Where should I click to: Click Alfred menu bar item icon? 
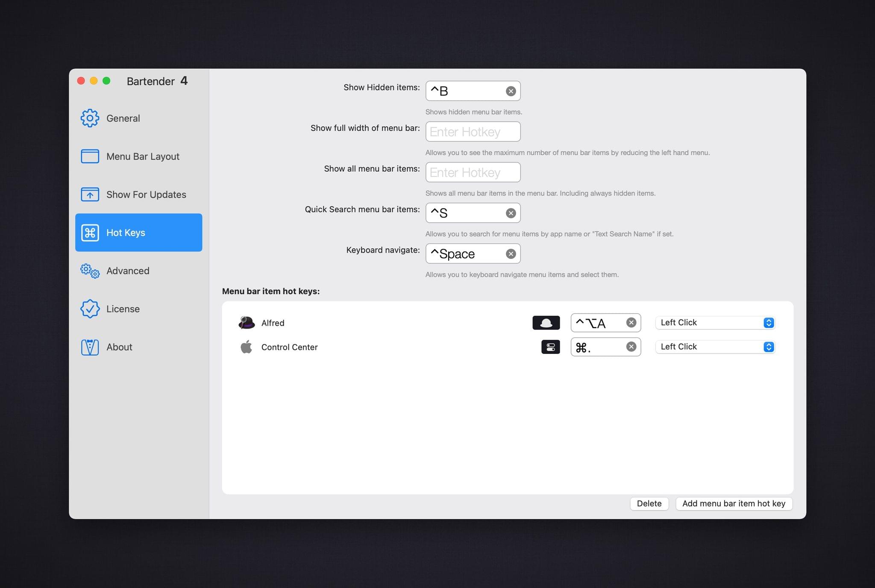[546, 322]
